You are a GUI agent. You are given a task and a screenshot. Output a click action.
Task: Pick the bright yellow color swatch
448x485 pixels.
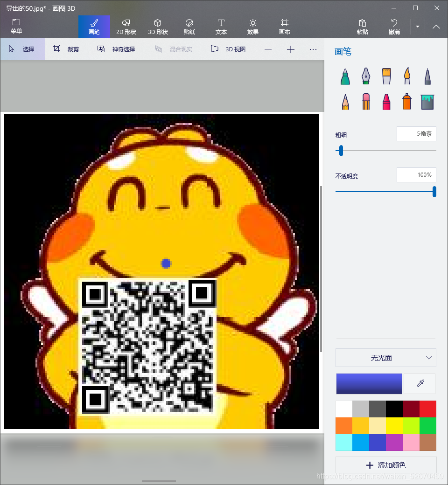(394, 426)
